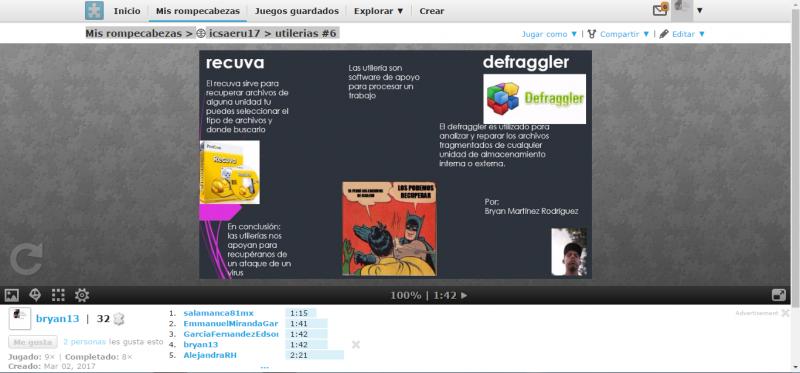Open salamanca81mx profile link
The width and height of the screenshot is (800, 373).
[x=218, y=313]
